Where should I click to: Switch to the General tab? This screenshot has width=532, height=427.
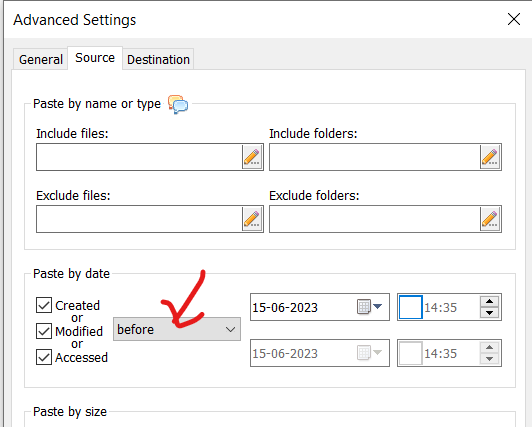pos(41,59)
